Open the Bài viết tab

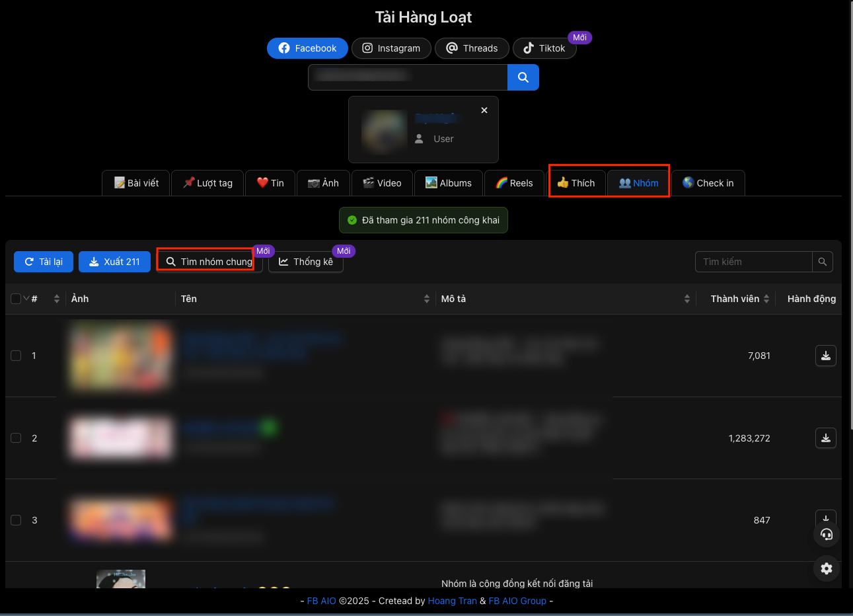(136, 183)
